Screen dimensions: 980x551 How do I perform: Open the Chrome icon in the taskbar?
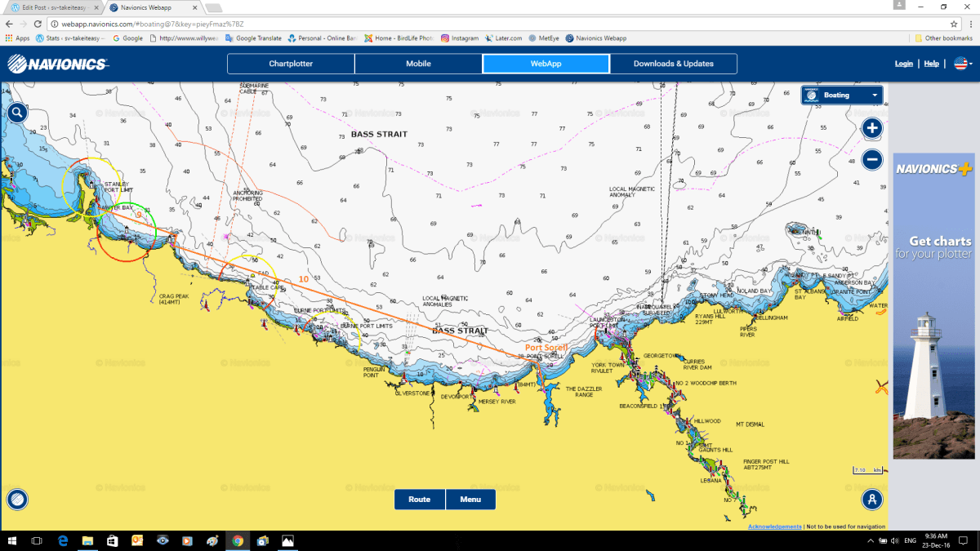point(237,540)
